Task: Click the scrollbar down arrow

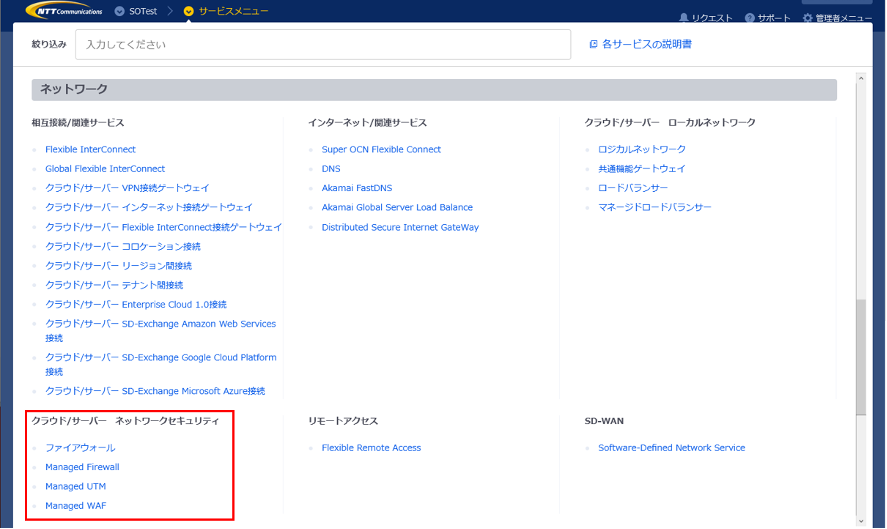Action: [x=861, y=522]
